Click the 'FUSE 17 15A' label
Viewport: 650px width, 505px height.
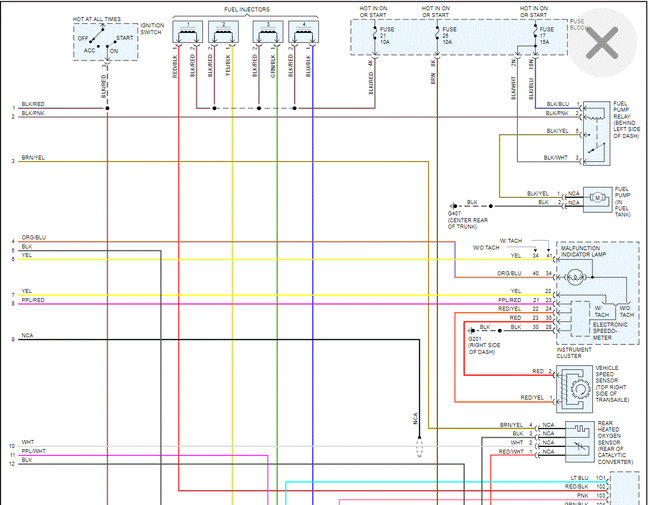546,36
